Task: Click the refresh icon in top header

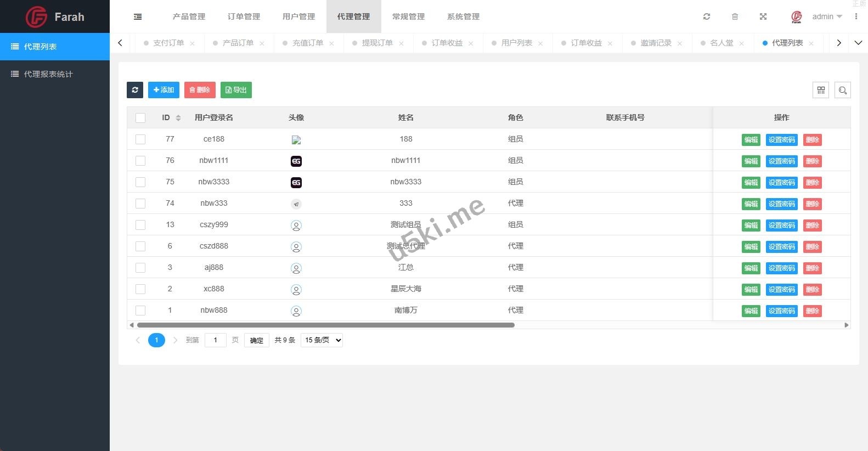Action: point(707,16)
